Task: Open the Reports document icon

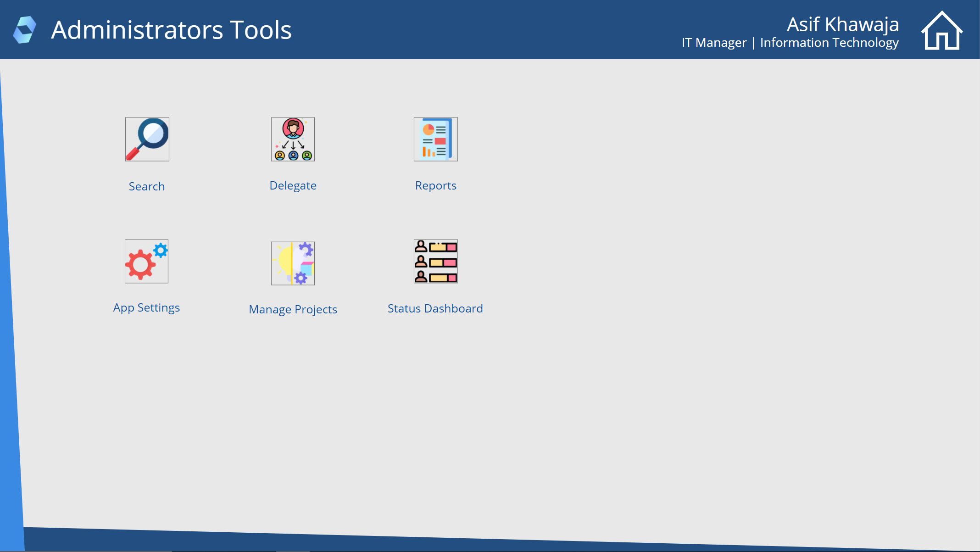Action: (x=435, y=139)
